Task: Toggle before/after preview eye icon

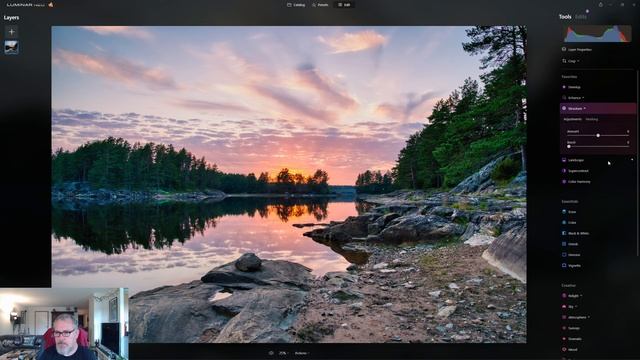Action: (271, 353)
